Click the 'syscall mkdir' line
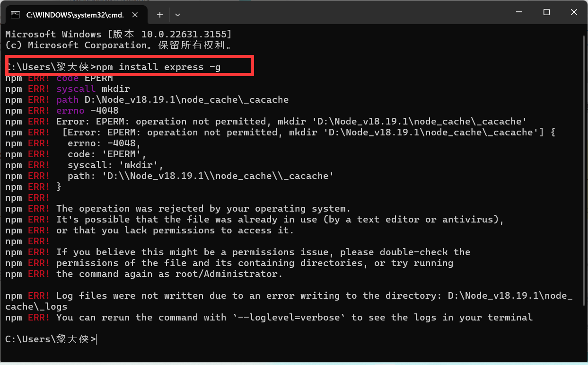588x365 pixels. tap(68, 89)
